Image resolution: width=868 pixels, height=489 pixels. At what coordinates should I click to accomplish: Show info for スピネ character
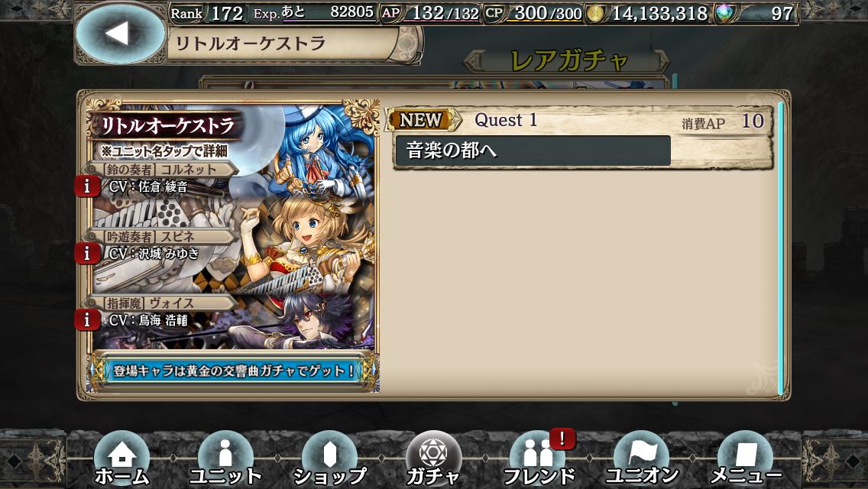(x=87, y=254)
